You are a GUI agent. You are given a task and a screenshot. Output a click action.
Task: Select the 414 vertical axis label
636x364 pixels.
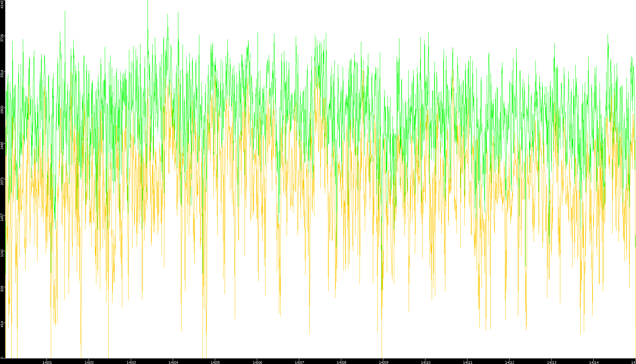coord(2,324)
